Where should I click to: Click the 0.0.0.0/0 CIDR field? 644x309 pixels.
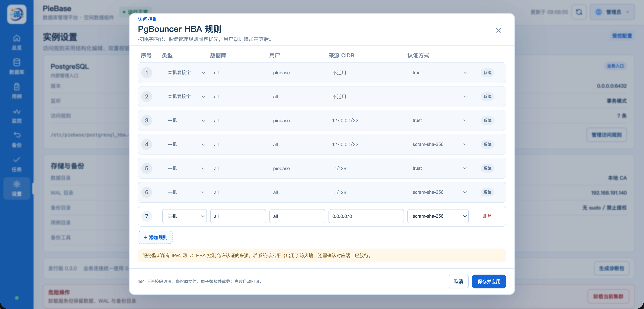[x=366, y=216]
